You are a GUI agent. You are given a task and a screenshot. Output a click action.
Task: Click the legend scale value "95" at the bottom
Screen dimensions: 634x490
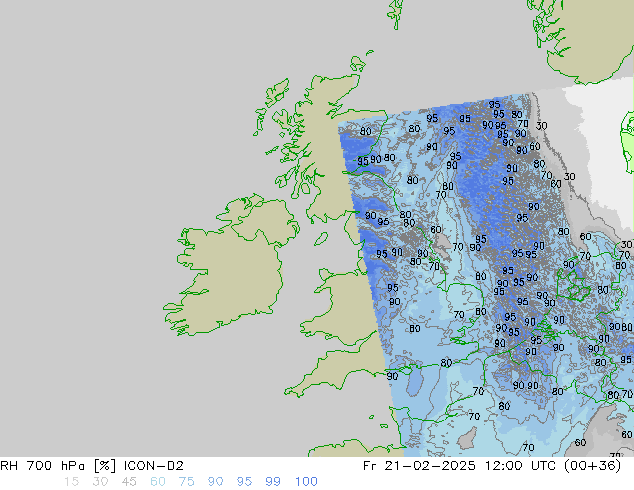click(244, 482)
